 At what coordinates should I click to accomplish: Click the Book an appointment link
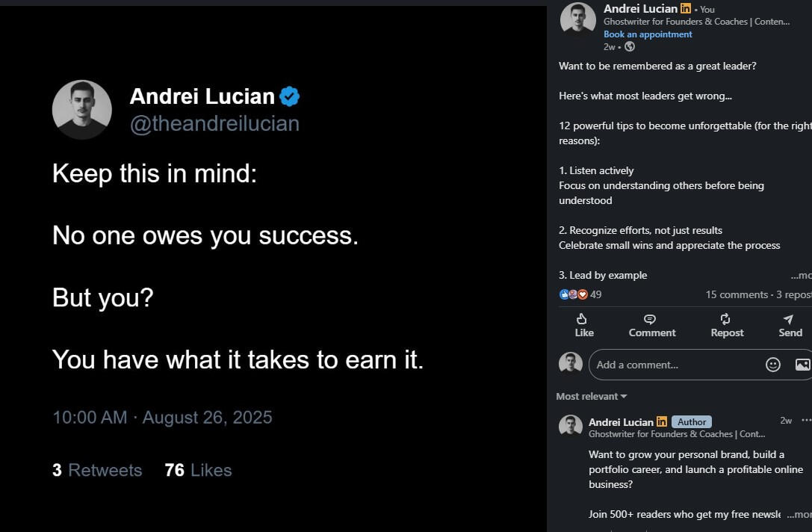coord(648,34)
